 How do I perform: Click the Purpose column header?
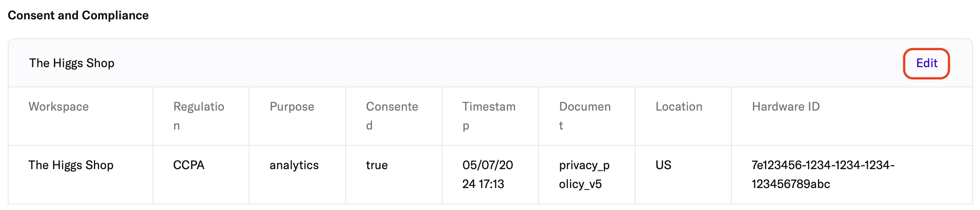(292, 107)
